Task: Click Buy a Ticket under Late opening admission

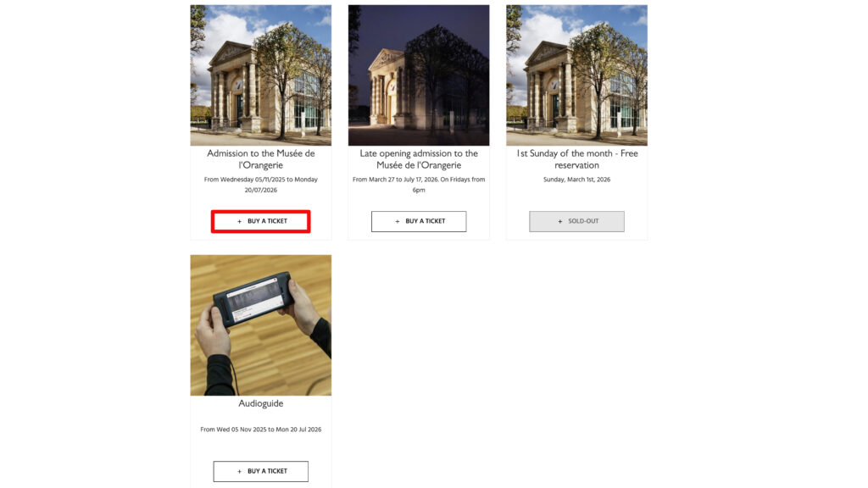Action: pyautogui.click(x=419, y=221)
